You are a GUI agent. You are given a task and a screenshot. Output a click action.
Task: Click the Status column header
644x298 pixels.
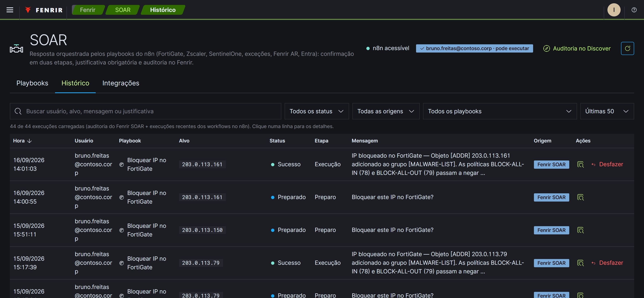pos(277,141)
